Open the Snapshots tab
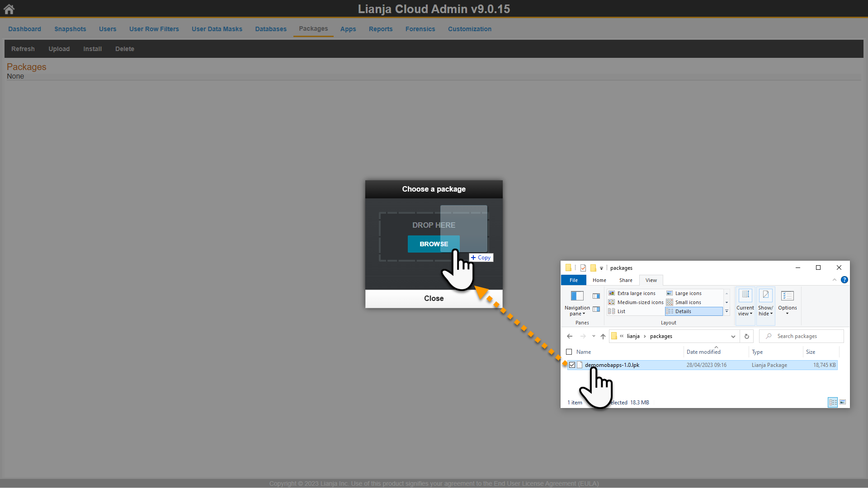Image resolution: width=868 pixels, height=488 pixels. pyautogui.click(x=70, y=29)
